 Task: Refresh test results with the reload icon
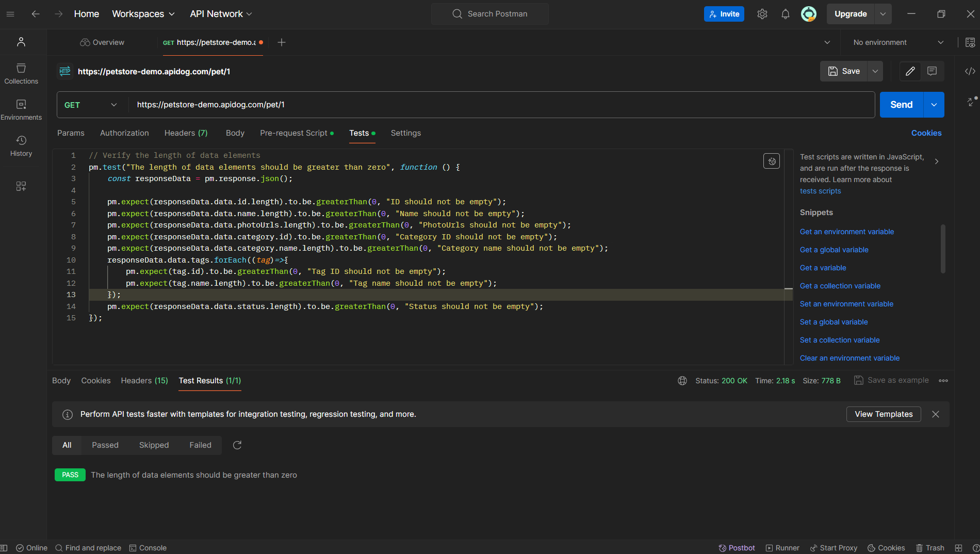click(237, 445)
